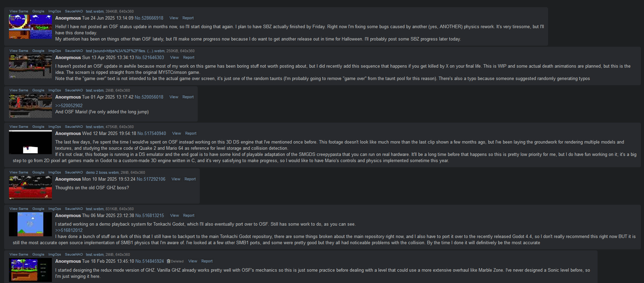Report post No.517540940

191,134
